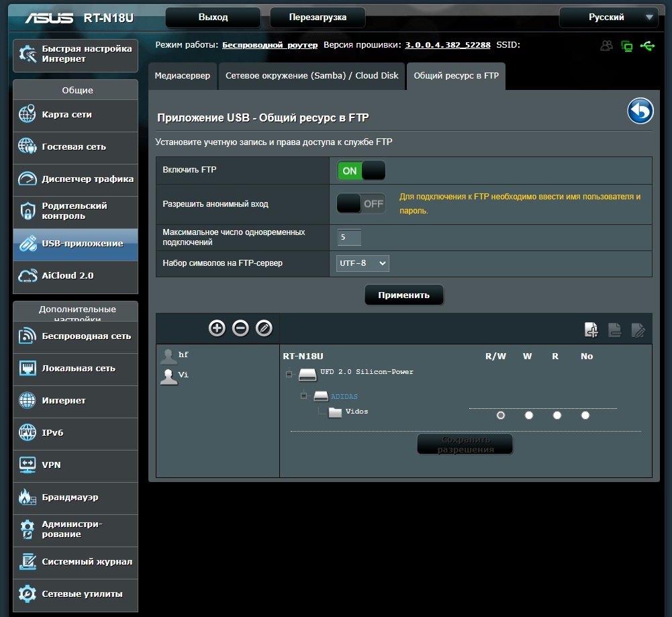The height and width of the screenshot is (617, 672).
Task: Open the Русский language dropdown
Action: tap(608, 17)
